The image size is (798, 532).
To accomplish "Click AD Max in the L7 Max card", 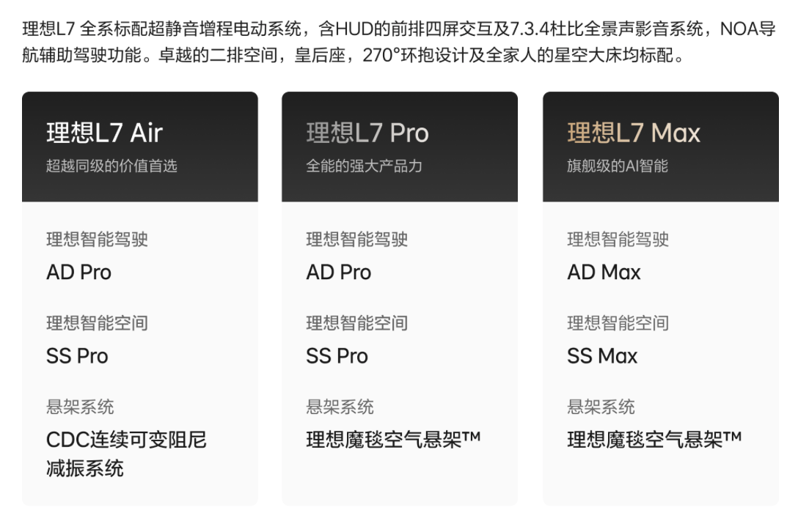I will pyautogui.click(x=604, y=273).
